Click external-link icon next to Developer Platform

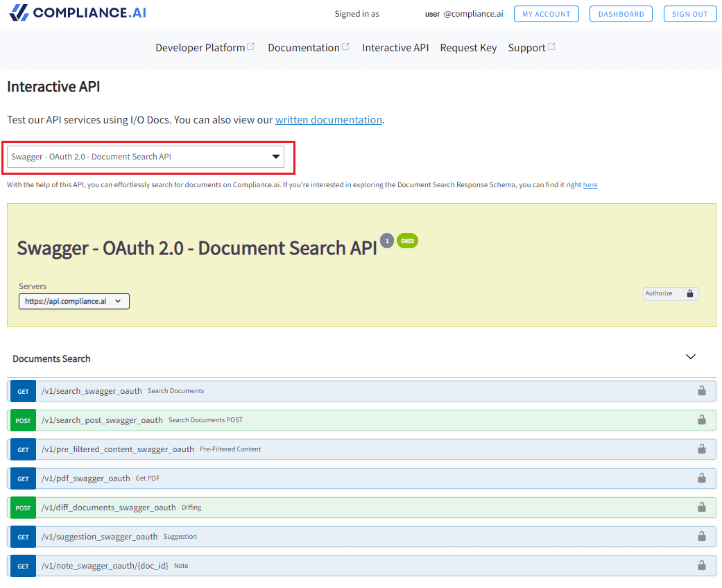pyautogui.click(x=250, y=46)
